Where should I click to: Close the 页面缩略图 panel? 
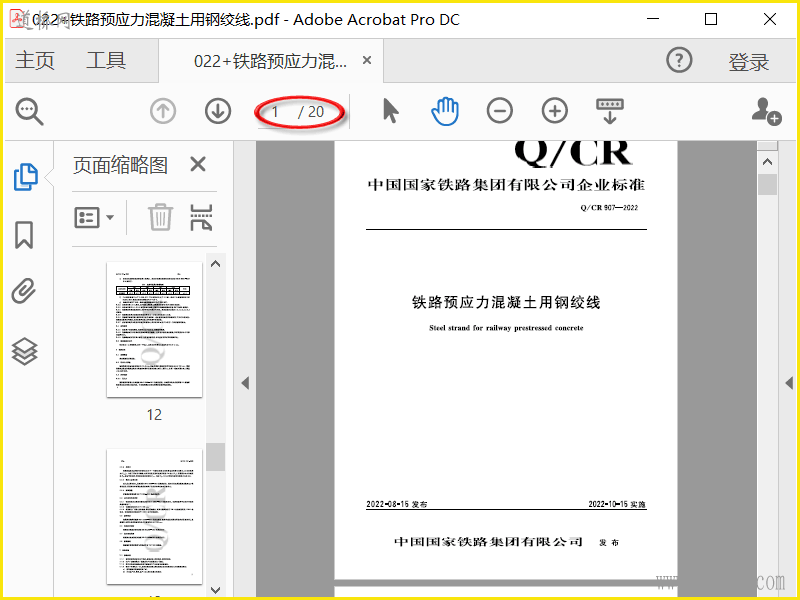[x=198, y=164]
